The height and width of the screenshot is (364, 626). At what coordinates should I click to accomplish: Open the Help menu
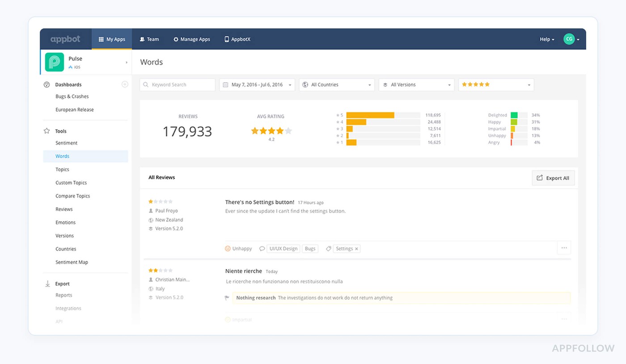[x=546, y=39]
